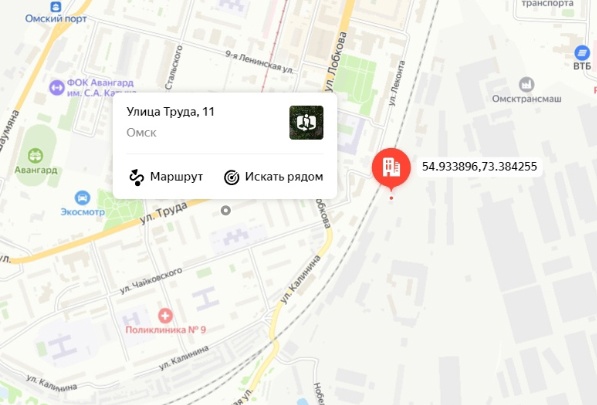Click the ВТБ bank marker icon
The height and width of the screenshot is (405, 597).
(582, 53)
